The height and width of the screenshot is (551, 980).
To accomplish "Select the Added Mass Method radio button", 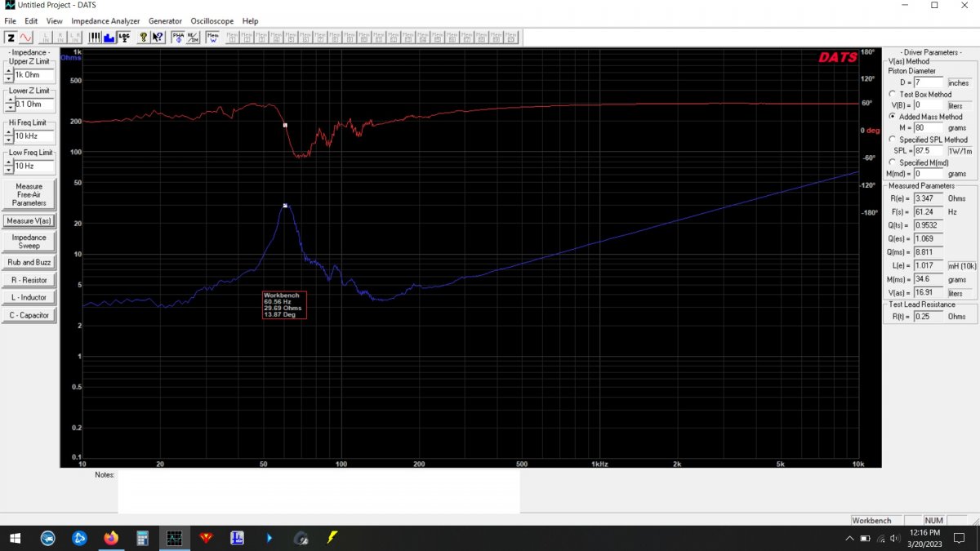I will pos(893,117).
